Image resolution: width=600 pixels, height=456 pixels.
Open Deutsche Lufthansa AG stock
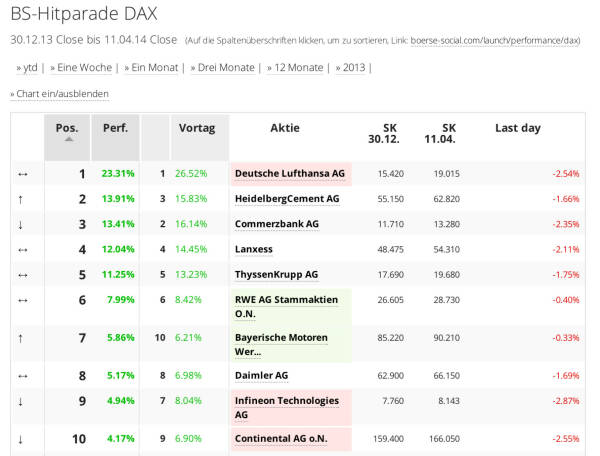(x=290, y=173)
